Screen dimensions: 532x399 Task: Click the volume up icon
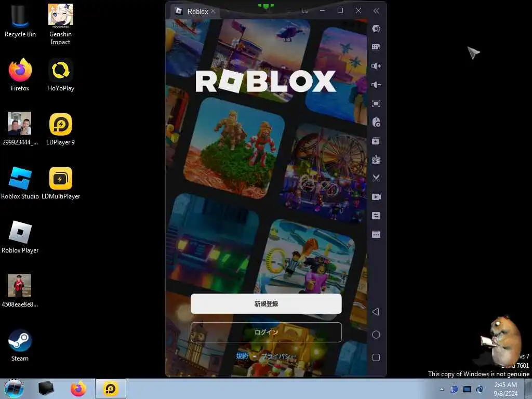pos(376,66)
